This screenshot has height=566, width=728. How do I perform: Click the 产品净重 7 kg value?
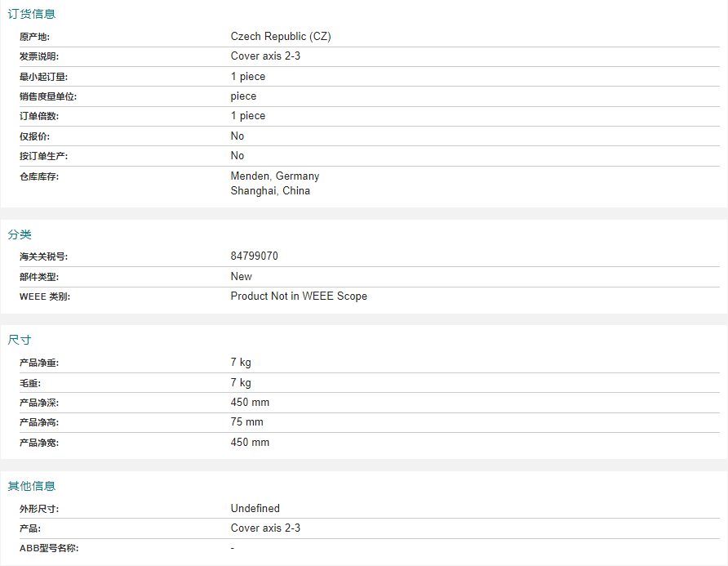point(241,362)
